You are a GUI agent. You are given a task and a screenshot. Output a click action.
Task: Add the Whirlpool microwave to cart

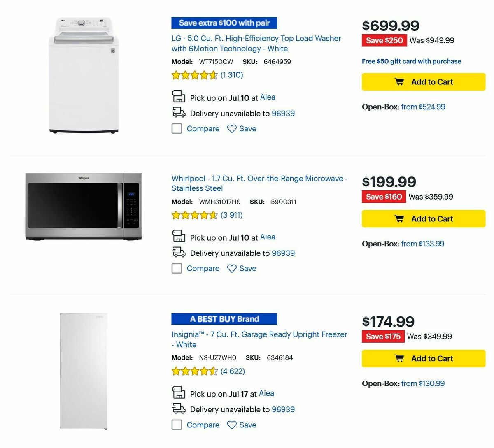click(x=423, y=218)
